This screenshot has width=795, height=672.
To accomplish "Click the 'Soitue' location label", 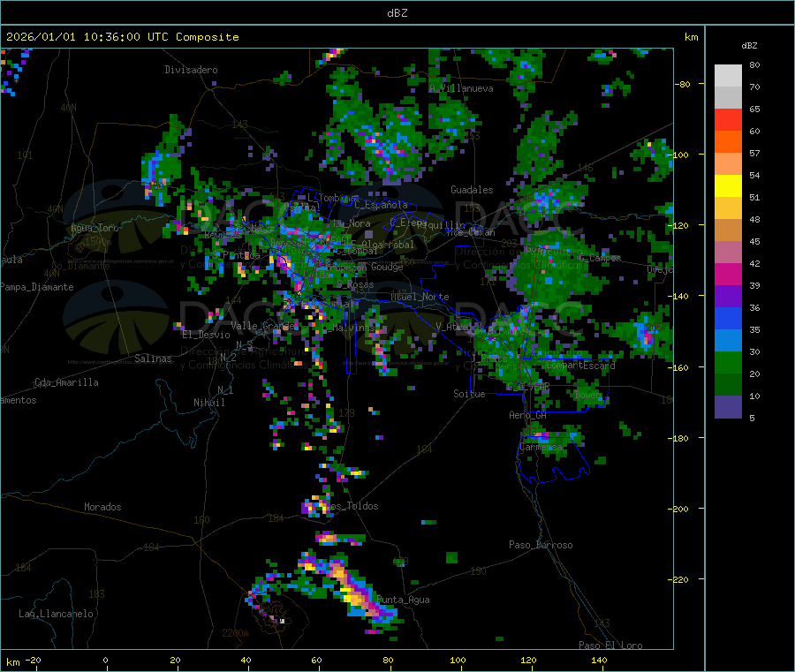I will click(x=470, y=394).
